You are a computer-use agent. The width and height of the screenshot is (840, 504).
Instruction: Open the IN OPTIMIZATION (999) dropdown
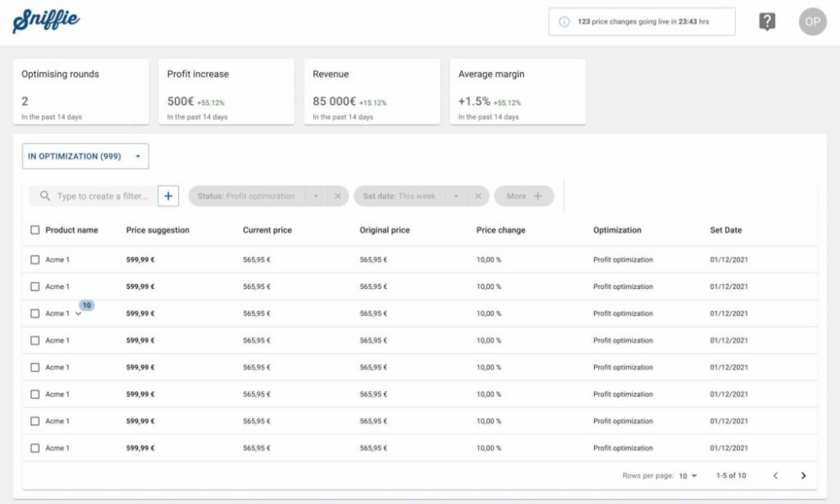85,156
